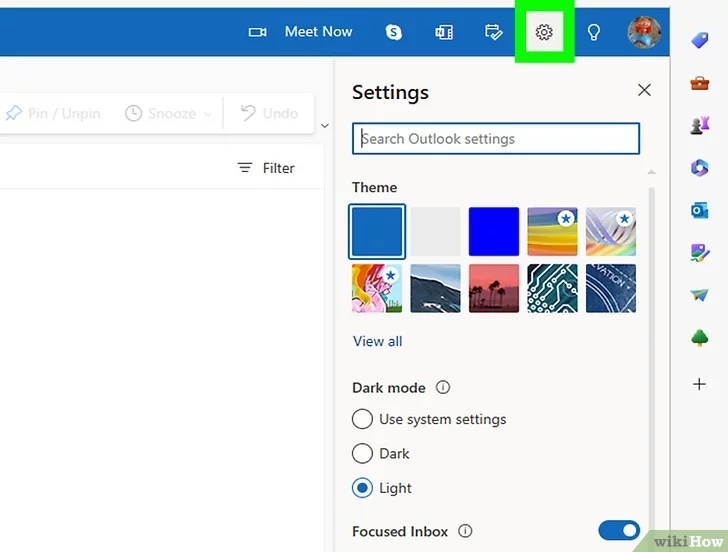728x552 pixels.
Task: Choose Use system settings radio option
Action: pos(362,419)
